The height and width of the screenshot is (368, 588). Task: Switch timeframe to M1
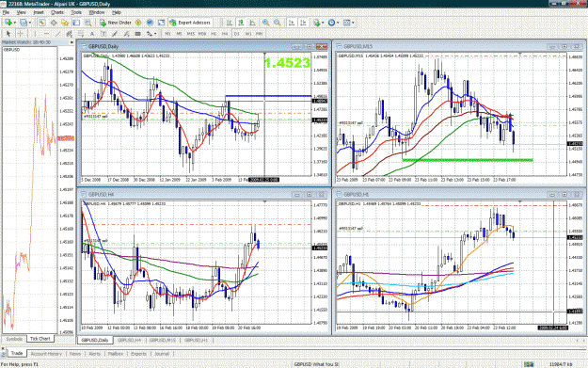(167, 34)
